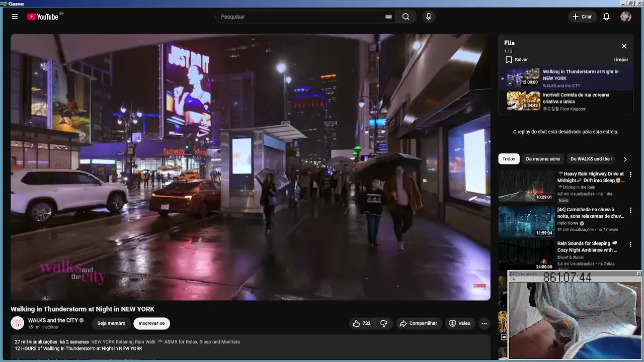This screenshot has width=644, height=362.
Task: Open File menu in Camera.exe window
Action: [x=513, y=279]
